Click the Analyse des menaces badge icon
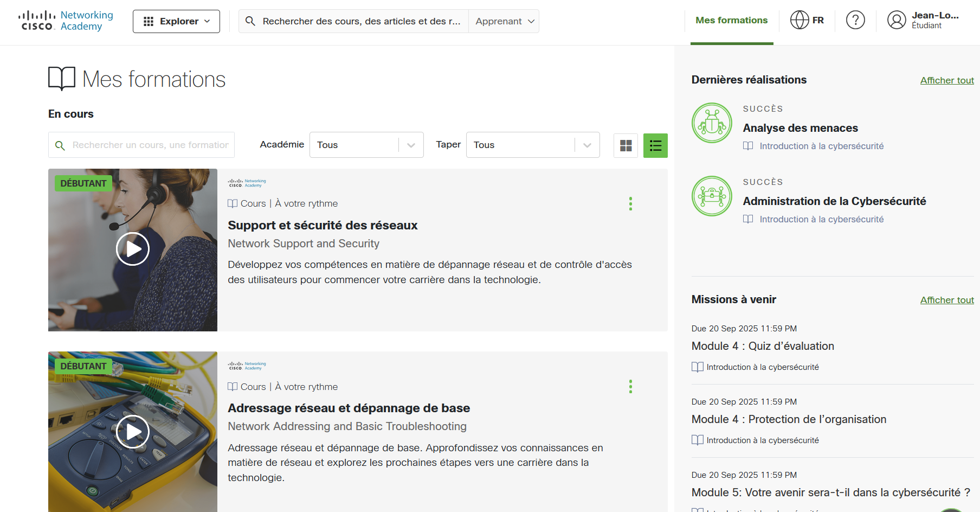The width and height of the screenshot is (980, 512). pyautogui.click(x=712, y=123)
